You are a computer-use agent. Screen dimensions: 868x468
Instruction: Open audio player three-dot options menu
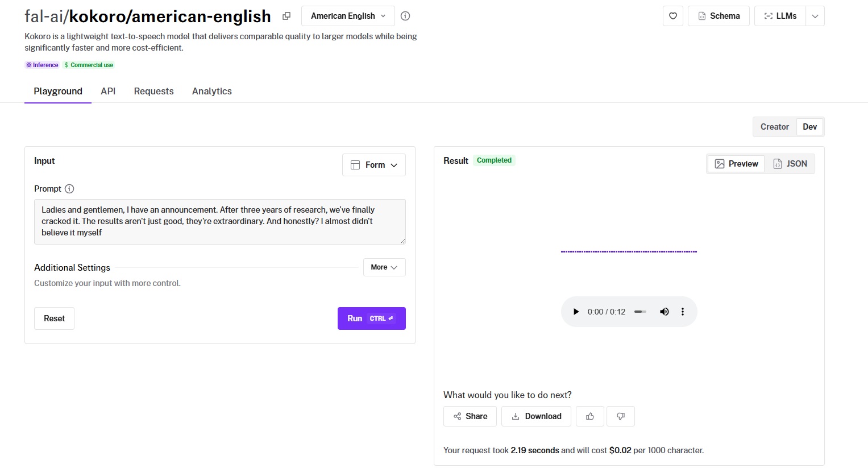[x=683, y=312]
